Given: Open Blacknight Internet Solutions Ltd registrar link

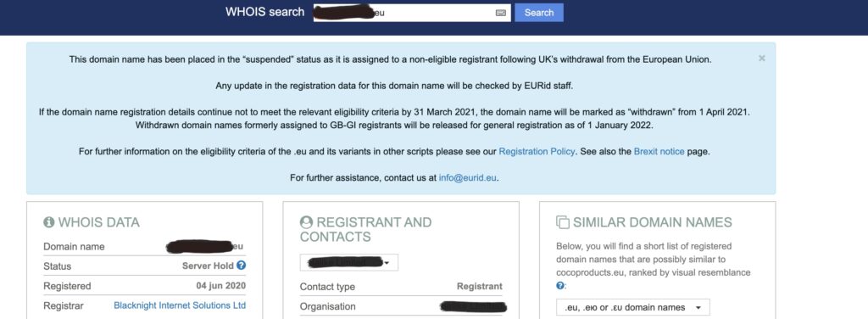Looking at the screenshot, I should pyautogui.click(x=180, y=305).
